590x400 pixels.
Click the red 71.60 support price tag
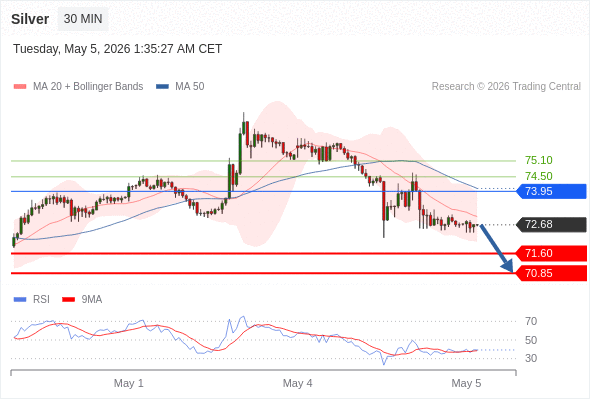(x=551, y=253)
